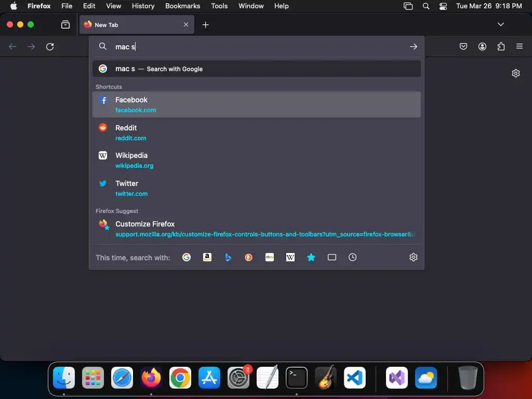Image resolution: width=532 pixels, height=399 pixels.
Task: Open the Facebook shortcut suggestion
Action: click(x=257, y=104)
